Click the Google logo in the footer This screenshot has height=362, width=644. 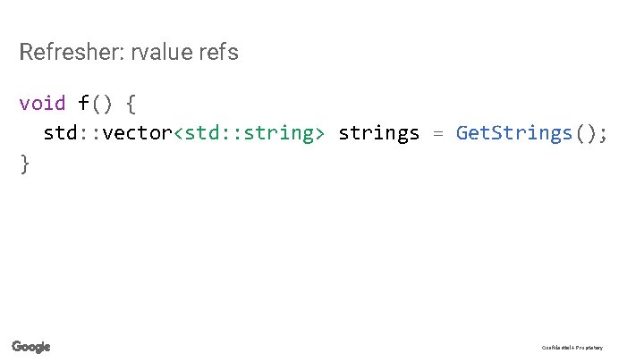[31, 347]
